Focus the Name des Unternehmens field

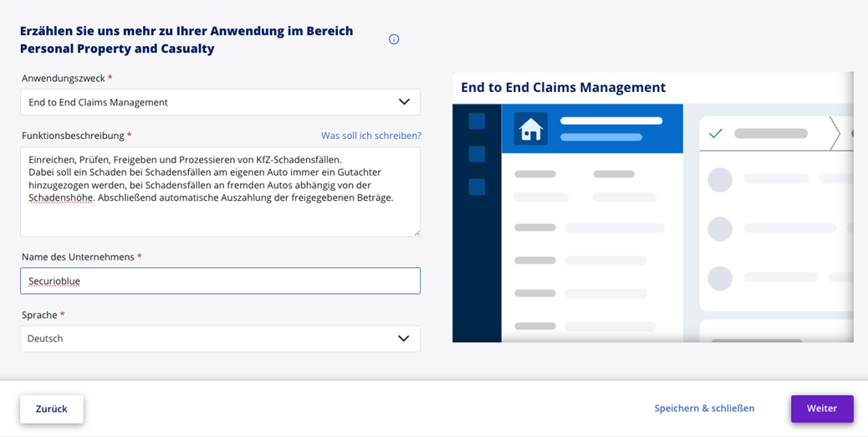pyautogui.click(x=220, y=281)
